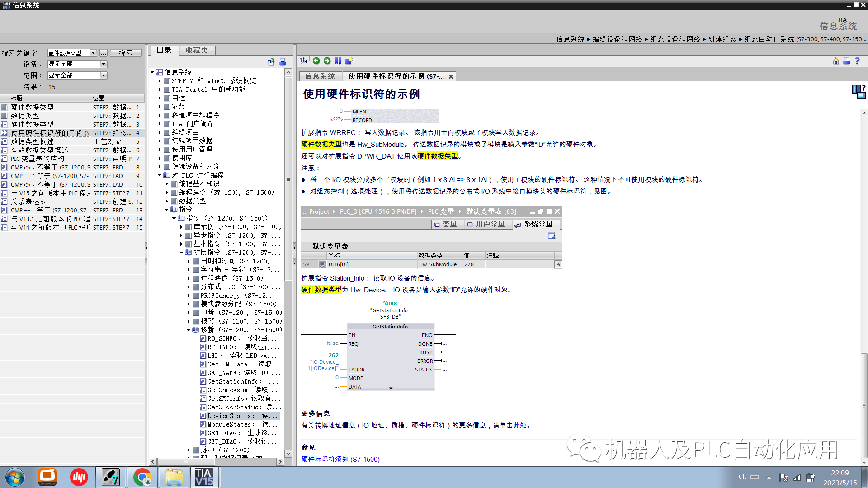
Task: Print the current help topic
Action: point(846,61)
